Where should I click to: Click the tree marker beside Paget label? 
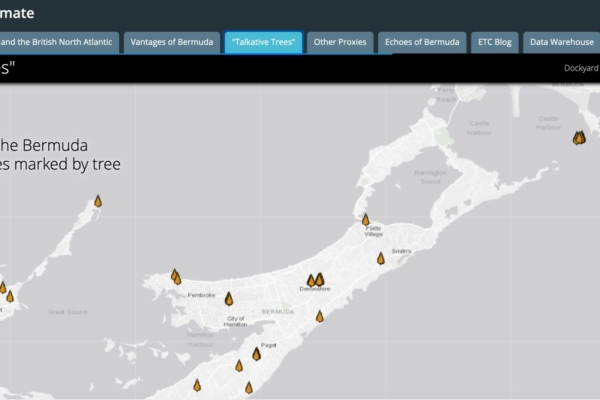[x=256, y=353]
